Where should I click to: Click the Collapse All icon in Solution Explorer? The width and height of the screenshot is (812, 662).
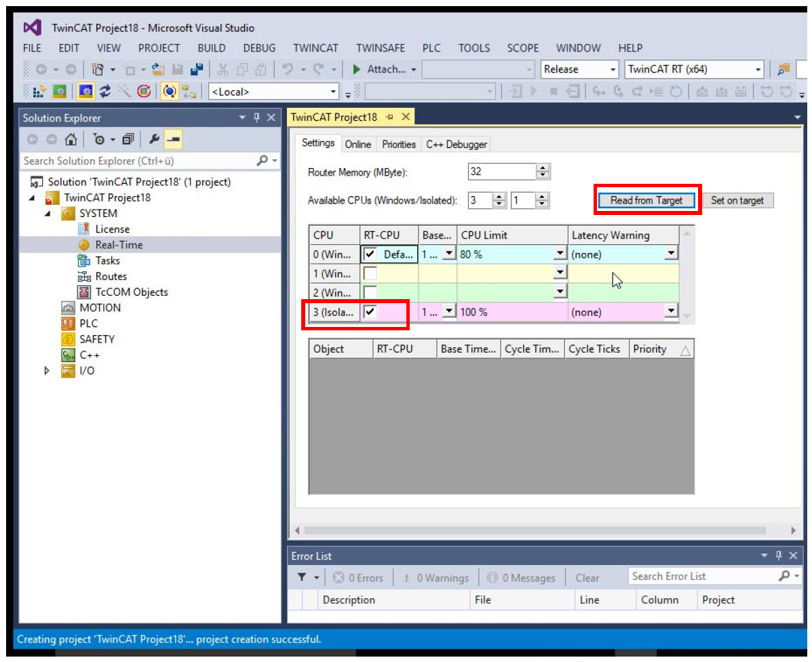(128, 140)
